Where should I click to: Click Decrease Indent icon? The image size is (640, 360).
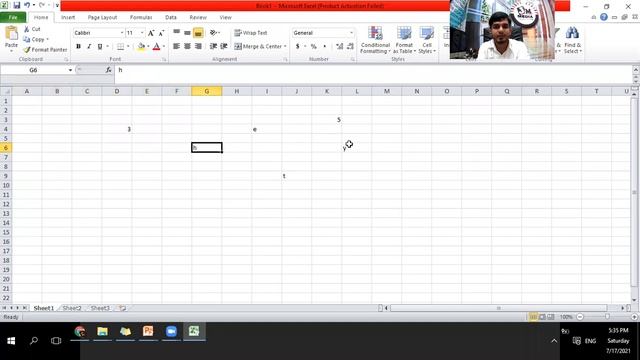click(x=213, y=47)
